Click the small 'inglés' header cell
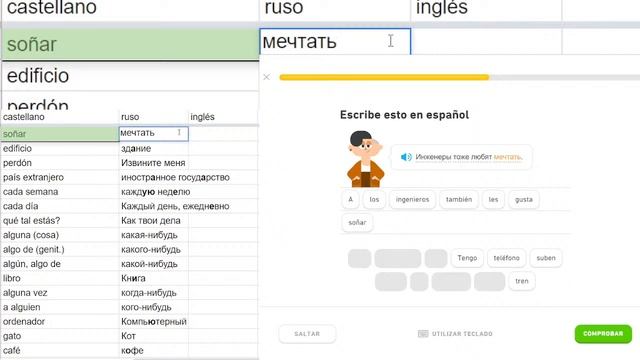Screen dimensions: 640x360 [x=223, y=117]
